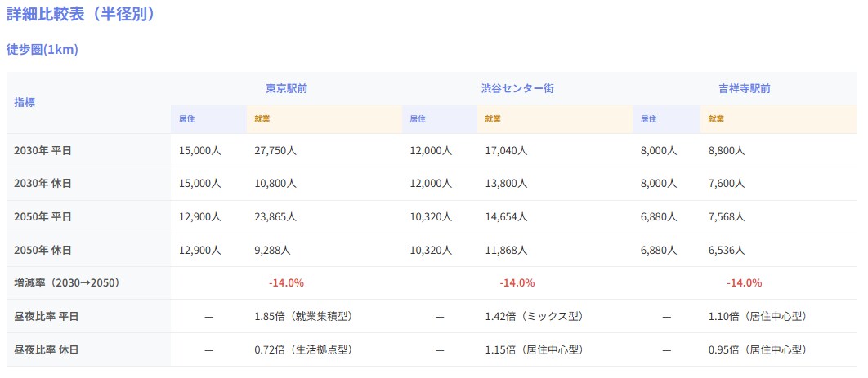Select the 2030年 平日 row label
868x378 pixels.
43,150
